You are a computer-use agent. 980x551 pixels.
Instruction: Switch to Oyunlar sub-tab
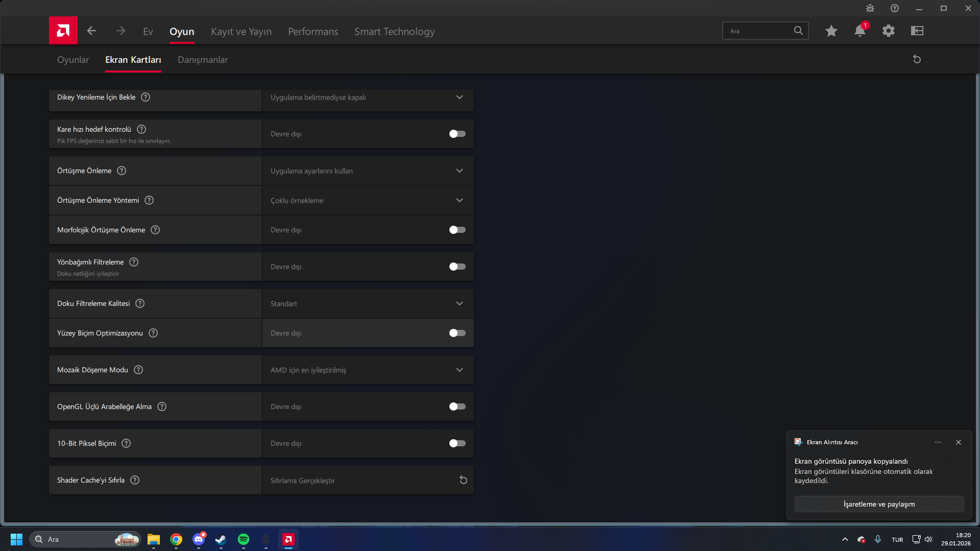tap(73, 60)
